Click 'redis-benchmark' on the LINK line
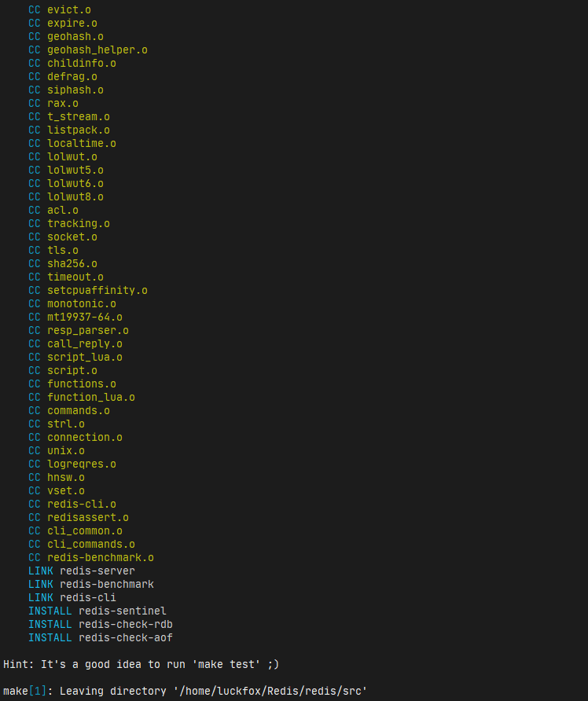Screen dimensions: 588x701 click(x=106, y=585)
